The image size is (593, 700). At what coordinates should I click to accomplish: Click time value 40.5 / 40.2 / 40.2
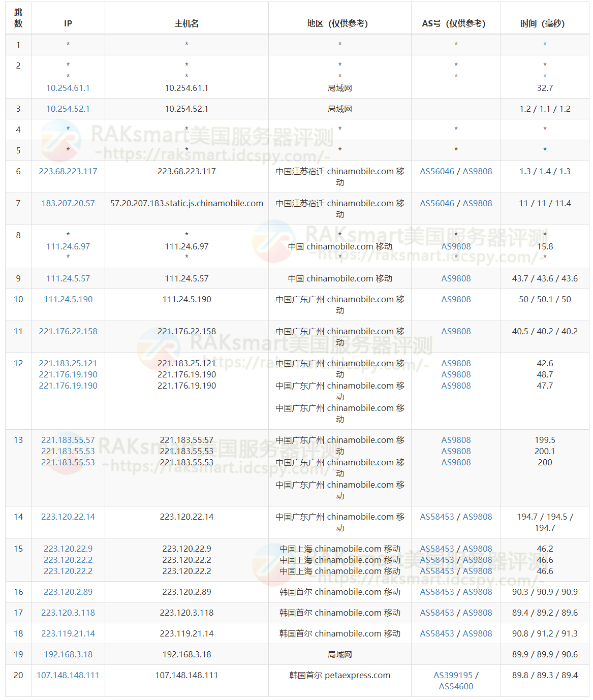click(545, 331)
